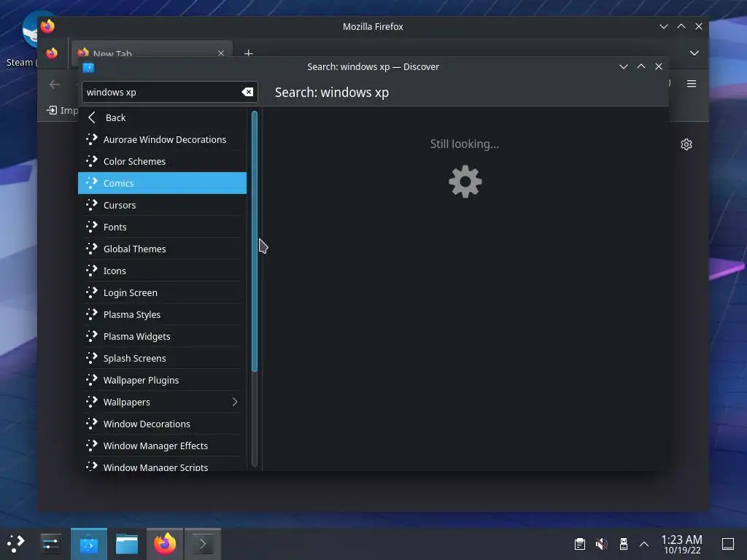747x560 pixels.
Task: Switch to Firefox in taskbar
Action: 164,544
